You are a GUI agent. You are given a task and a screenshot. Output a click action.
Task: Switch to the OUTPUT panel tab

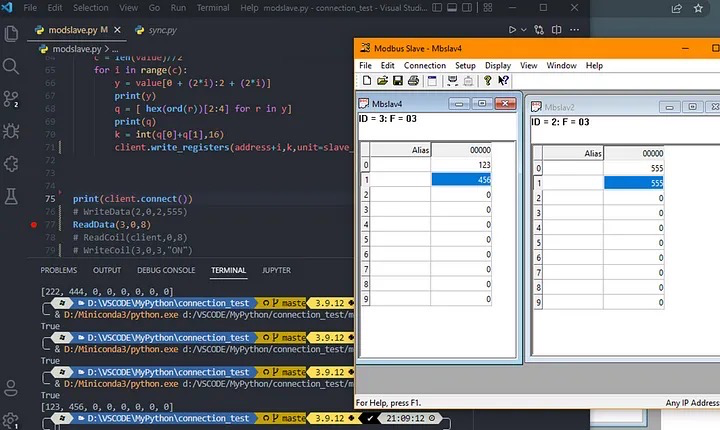tap(107, 270)
